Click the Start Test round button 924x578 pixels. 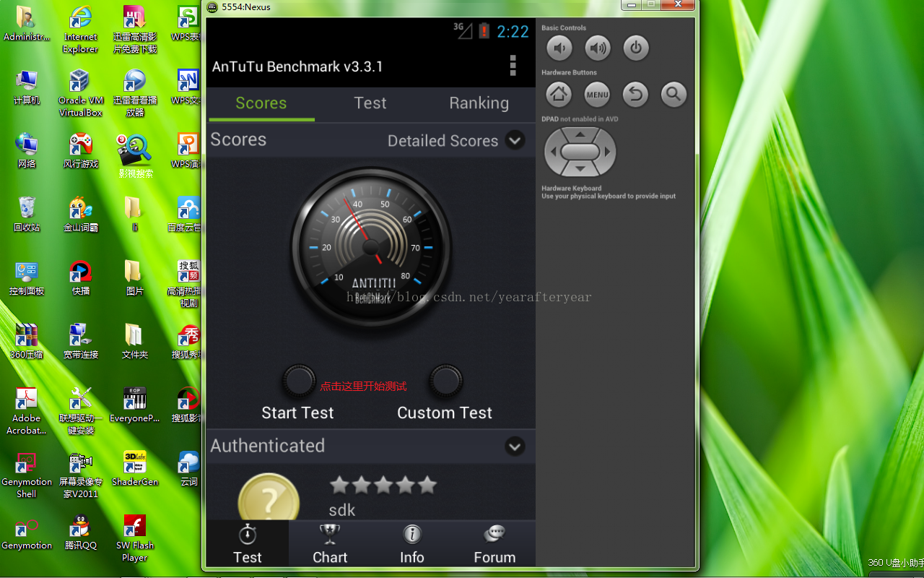click(x=298, y=381)
